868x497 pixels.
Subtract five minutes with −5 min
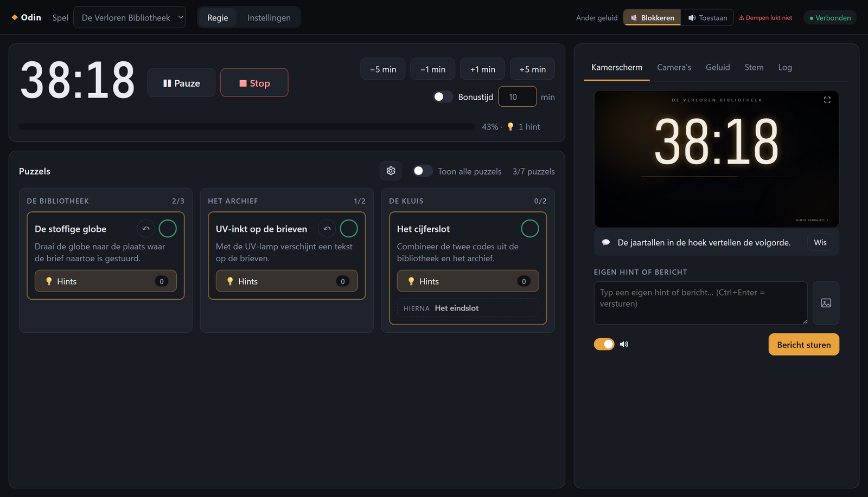pyautogui.click(x=383, y=69)
